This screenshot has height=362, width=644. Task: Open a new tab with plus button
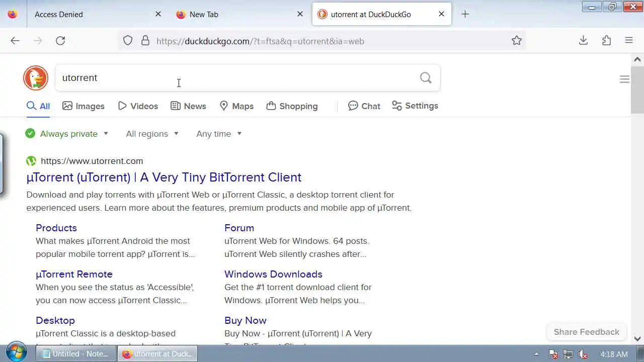465,14
